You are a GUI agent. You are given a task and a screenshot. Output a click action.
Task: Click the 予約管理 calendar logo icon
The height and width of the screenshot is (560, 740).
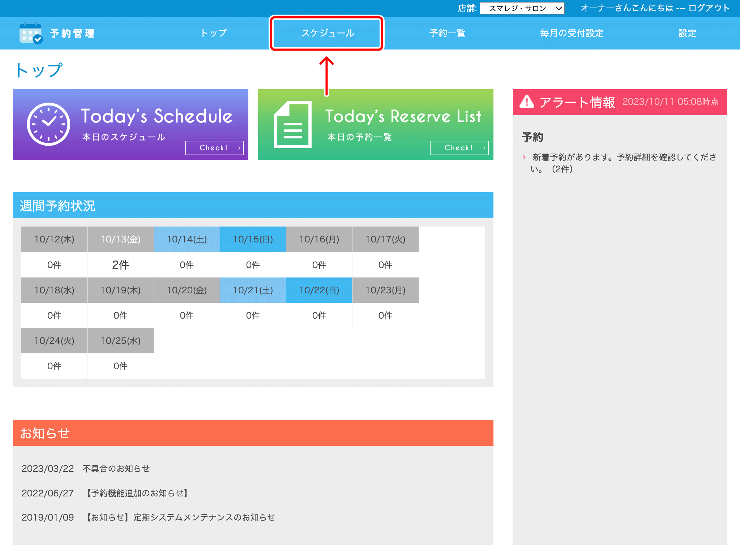point(31,33)
